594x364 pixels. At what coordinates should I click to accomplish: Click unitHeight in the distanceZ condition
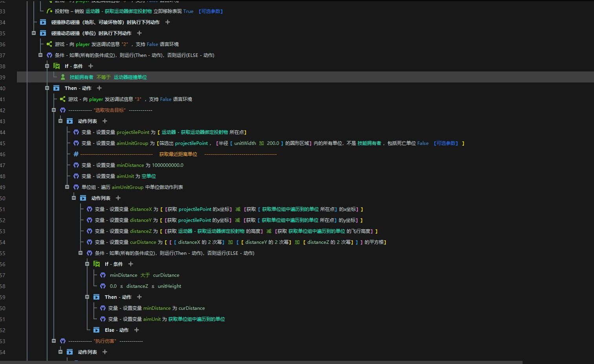click(x=170, y=286)
